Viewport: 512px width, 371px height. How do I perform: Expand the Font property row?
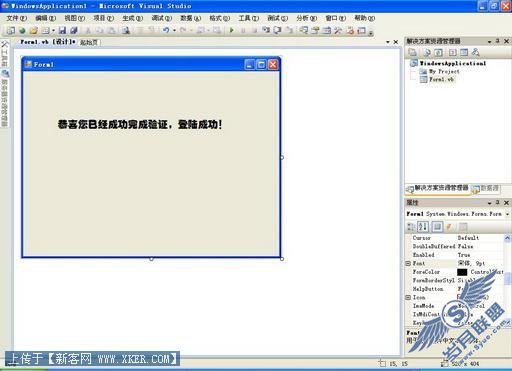(408, 263)
